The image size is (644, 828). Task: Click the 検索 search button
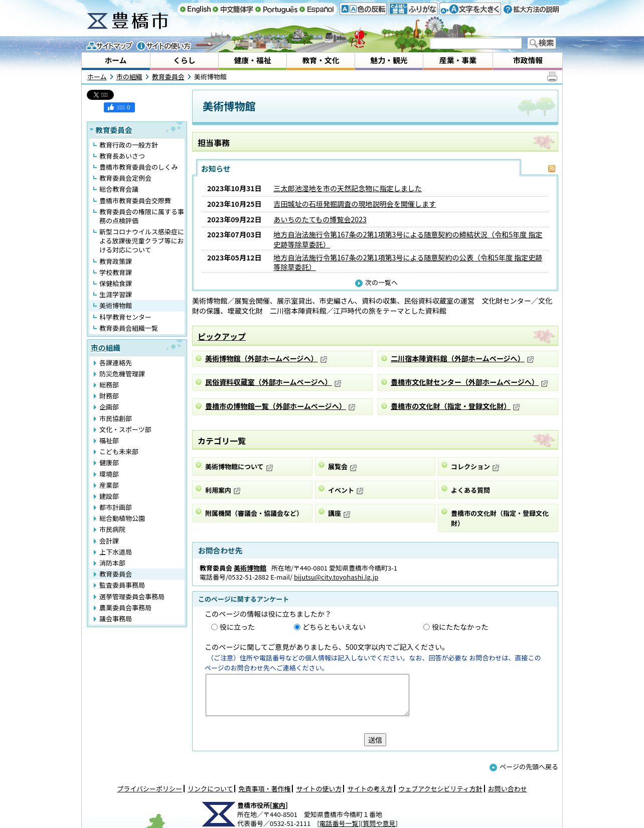(542, 43)
